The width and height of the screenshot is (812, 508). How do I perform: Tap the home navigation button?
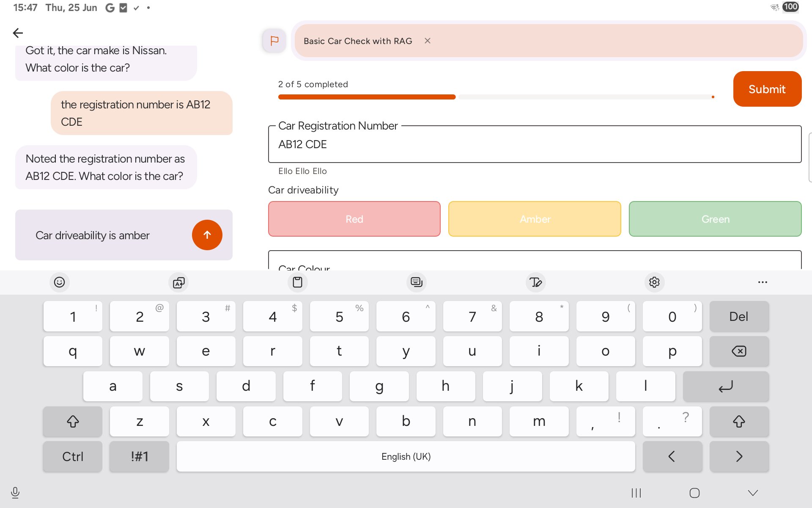point(694,493)
